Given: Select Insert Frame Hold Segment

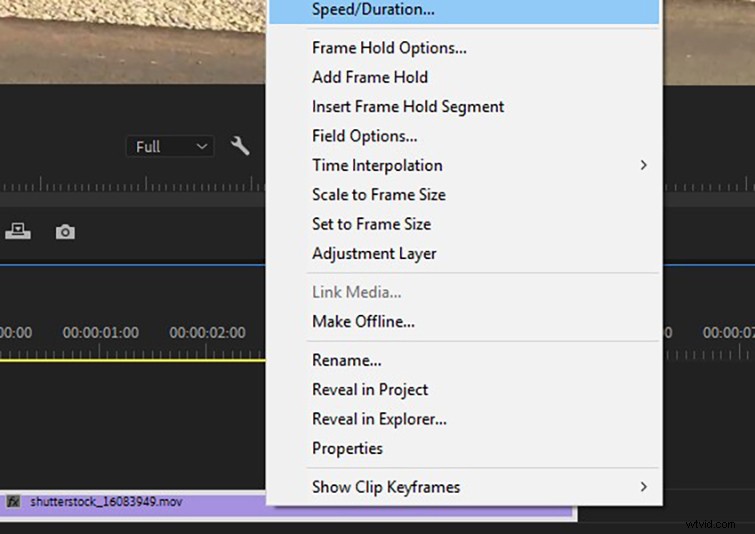Looking at the screenshot, I should [464, 107].
